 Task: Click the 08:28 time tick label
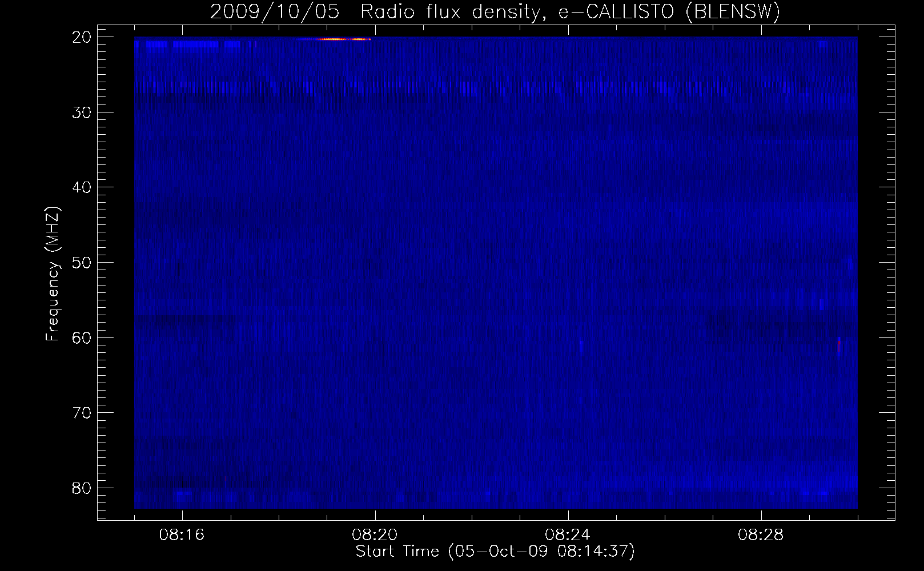coord(761,535)
